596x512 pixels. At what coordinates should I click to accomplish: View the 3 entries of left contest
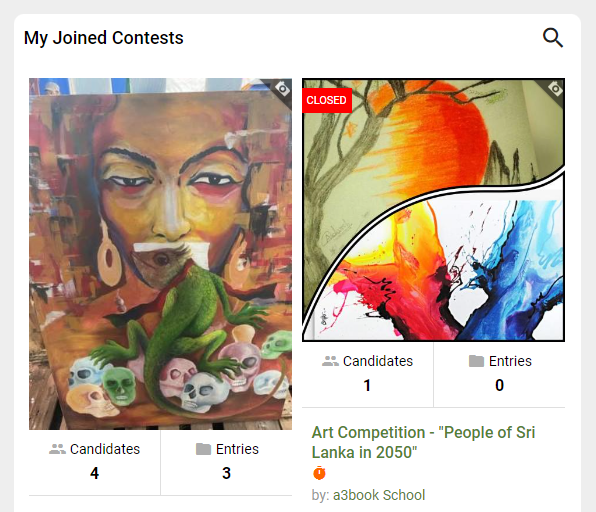pyautogui.click(x=226, y=473)
